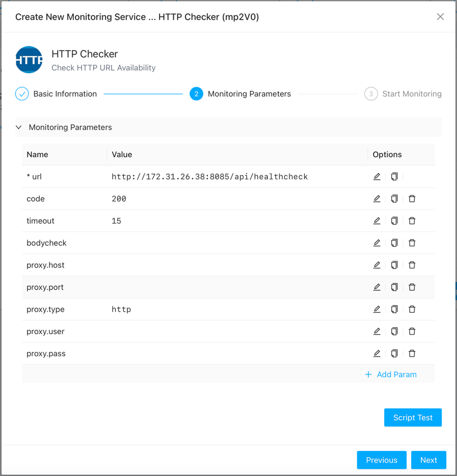Screen dimensions: 457x476
Task: Collapse the Monitoring Parameters section
Action: click(x=19, y=128)
